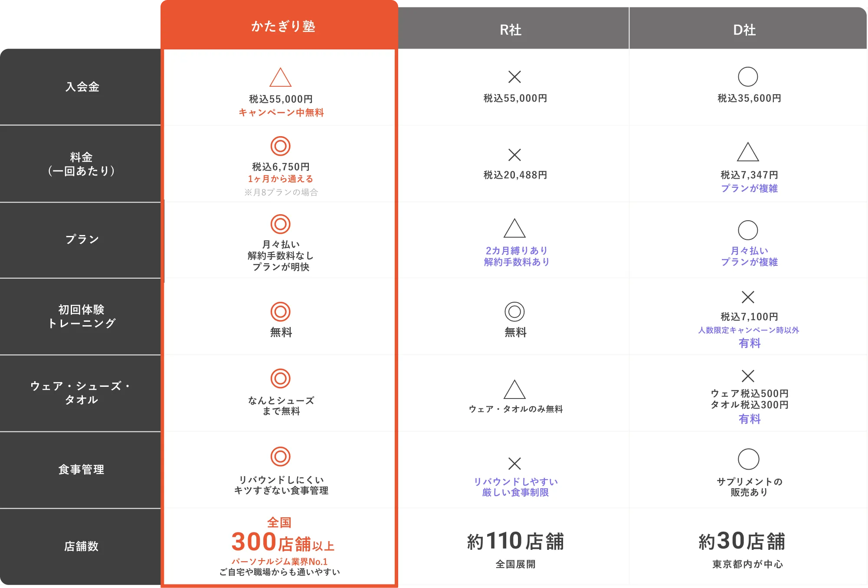
Task: Click the キャンペーン中無料 orange text
Action: (281, 112)
